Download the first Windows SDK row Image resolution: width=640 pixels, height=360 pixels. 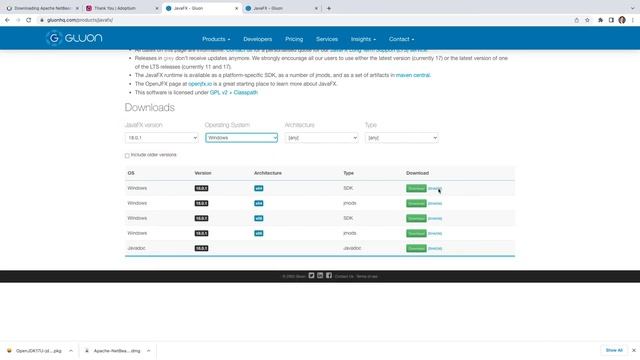(x=416, y=188)
